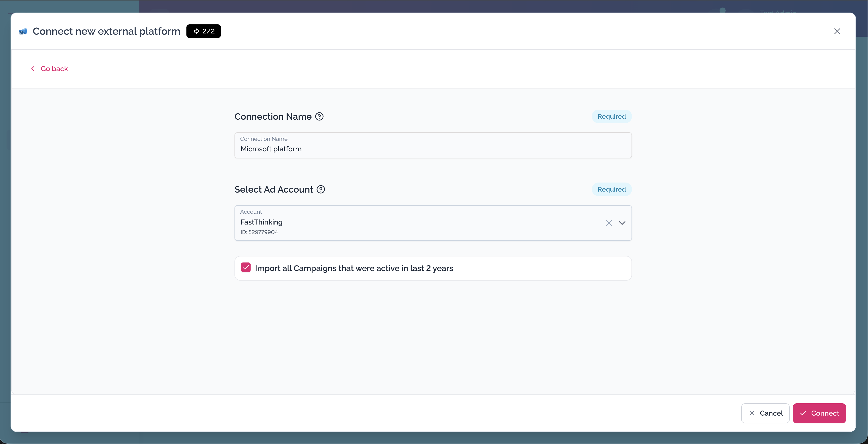Click the FastThinking account name

tap(261, 222)
